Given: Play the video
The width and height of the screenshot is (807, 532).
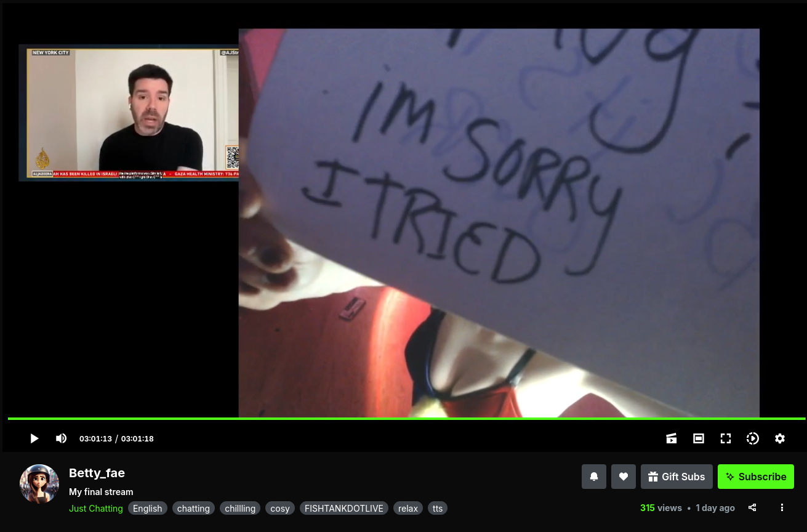Looking at the screenshot, I should click(x=34, y=438).
